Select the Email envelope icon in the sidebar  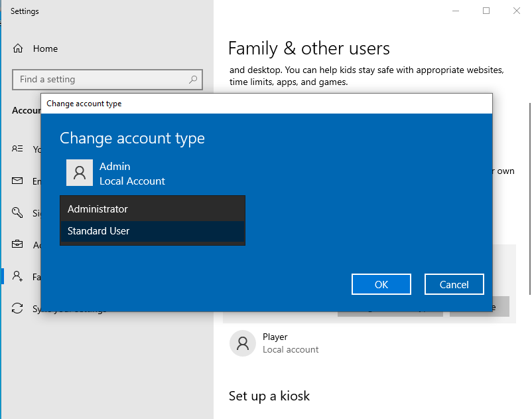(x=18, y=181)
